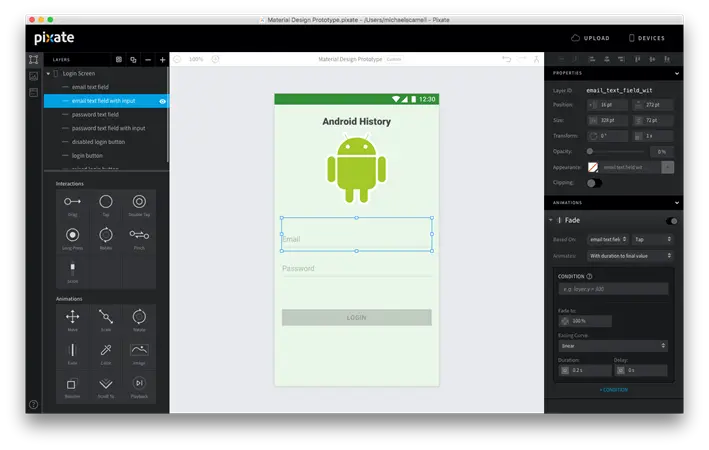709x450 pixels.
Task: Click the duplicate layer icon
Action: [133, 60]
